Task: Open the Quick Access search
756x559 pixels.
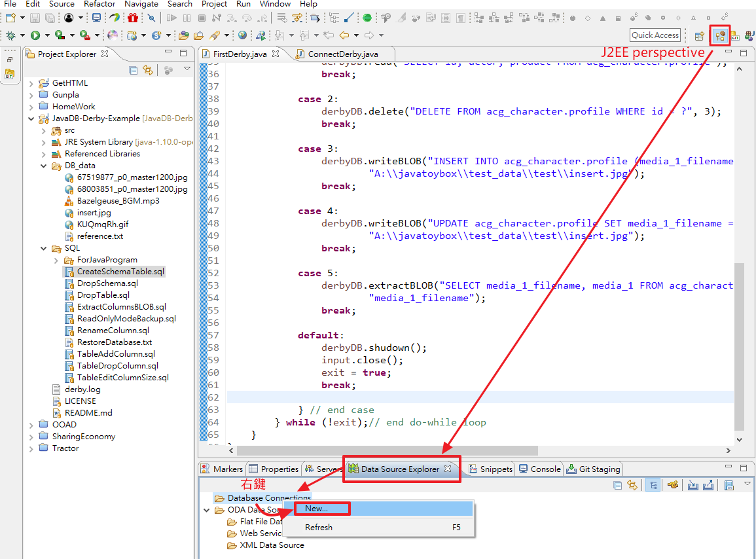Action: tap(655, 35)
